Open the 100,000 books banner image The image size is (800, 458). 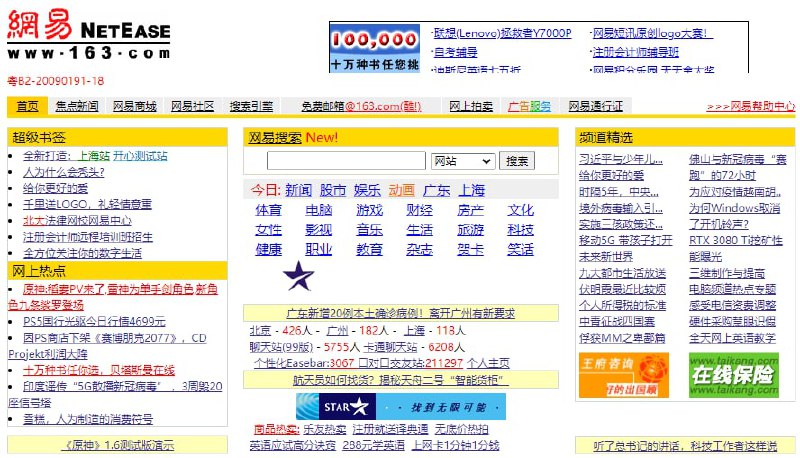pyautogui.click(x=375, y=48)
